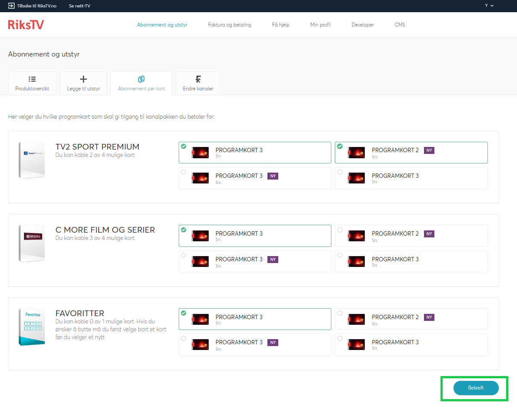Image resolution: width=517 pixels, height=420 pixels.
Task: Click card image of NY-badged PROGRAMKORT 3 in C More
Action: point(200,261)
